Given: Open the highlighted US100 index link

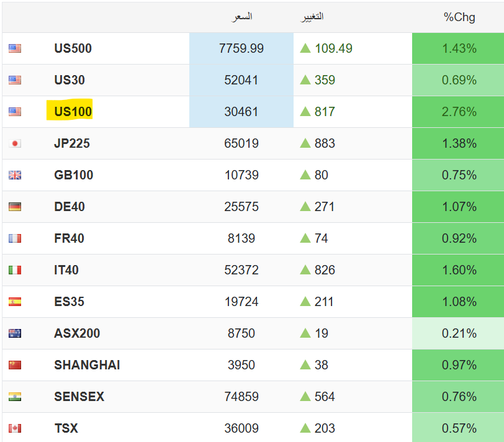Looking at the screenshot, I should click(x=73, y=112).
